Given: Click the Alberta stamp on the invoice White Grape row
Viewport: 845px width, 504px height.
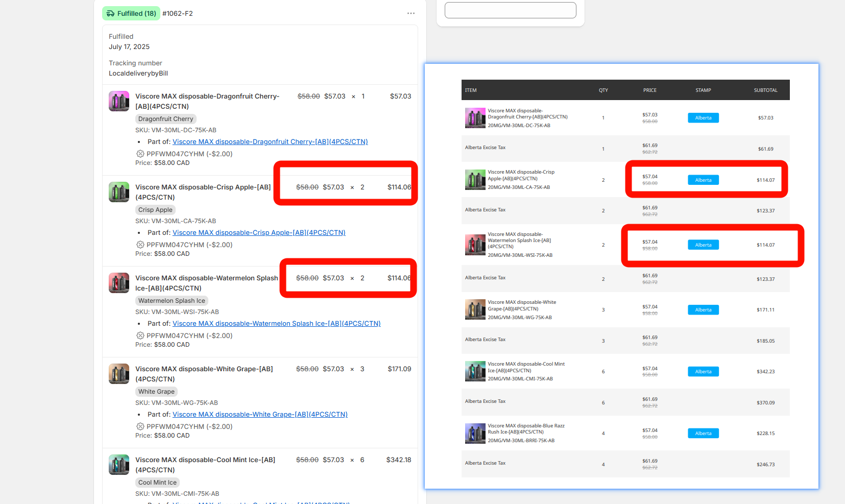Looking at the screenshot, I should [x=703, y=310].
